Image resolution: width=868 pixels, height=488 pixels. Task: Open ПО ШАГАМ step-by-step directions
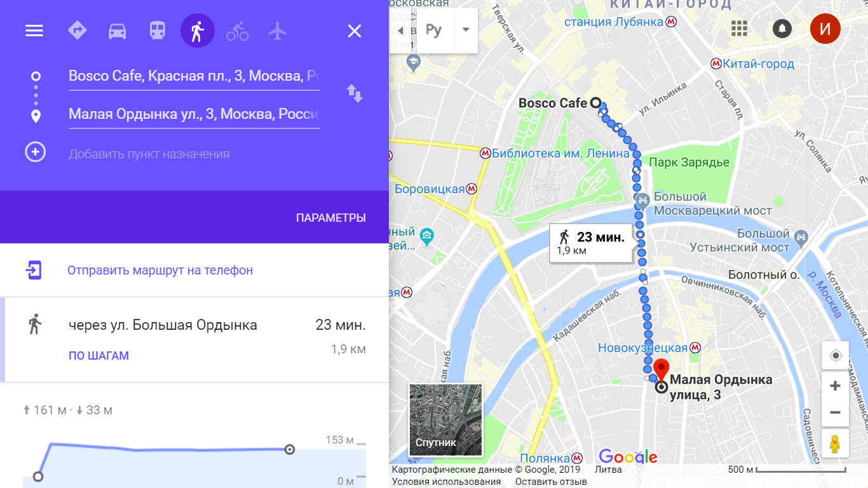(x=98, y=356)
